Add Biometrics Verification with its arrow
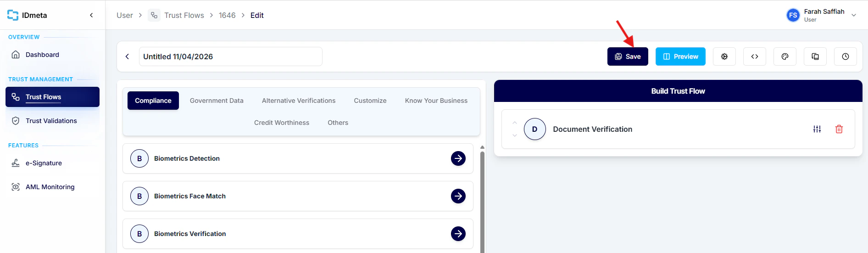This screenshot has width=868, height=253. (x=458, y=234)
